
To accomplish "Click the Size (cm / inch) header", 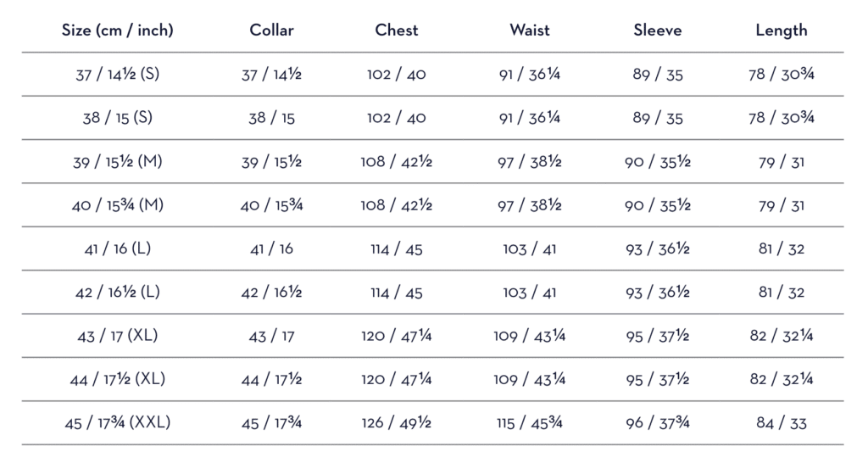I will pyautogui.click(x=118, y=31).
